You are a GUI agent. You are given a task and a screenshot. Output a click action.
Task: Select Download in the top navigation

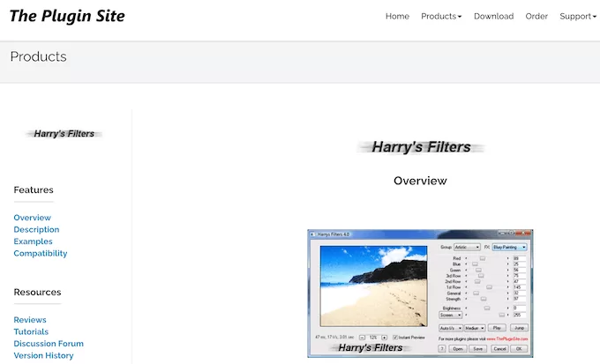click(x=493, y=16)
